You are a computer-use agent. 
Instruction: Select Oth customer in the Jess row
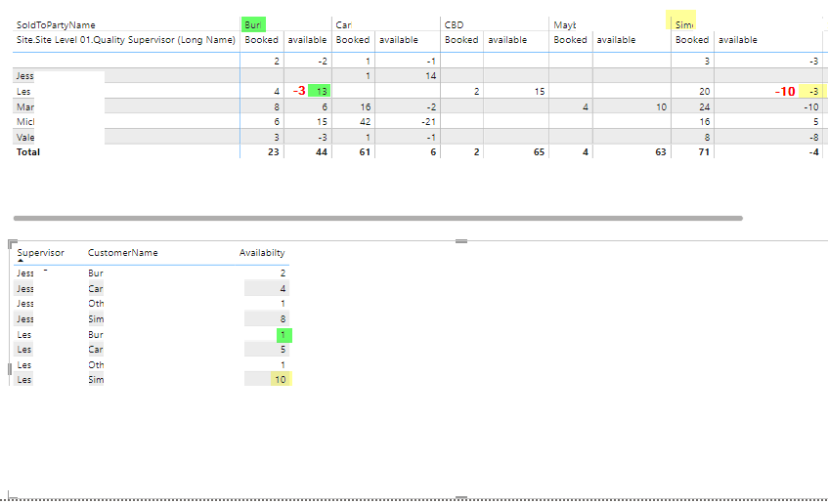pyautogui.click(x=96, y=304)
